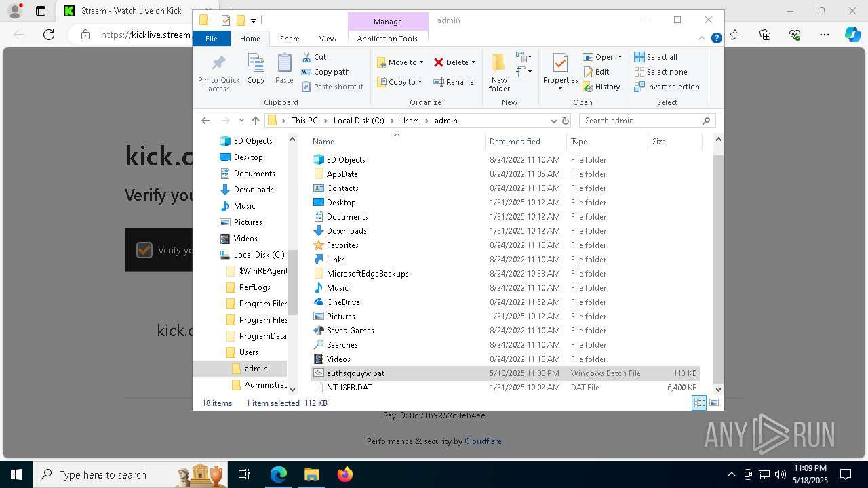Viewport: 868px width, 488px height.
Task: Click navigation pane scrollbar
Action: pos(293,281)
